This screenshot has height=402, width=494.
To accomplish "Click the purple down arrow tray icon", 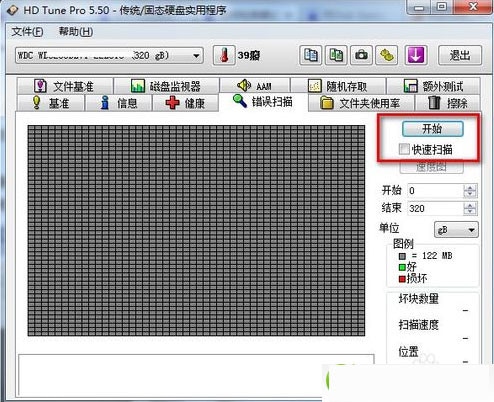I will point(416,55).
